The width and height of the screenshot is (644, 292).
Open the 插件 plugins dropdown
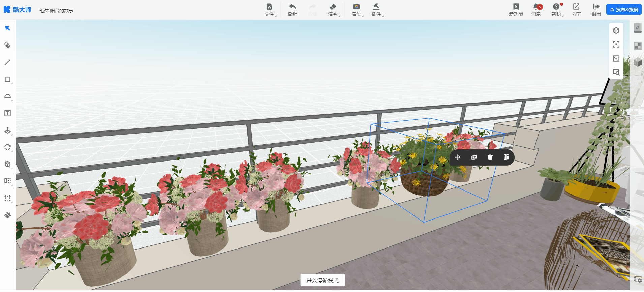pos(376,10)
